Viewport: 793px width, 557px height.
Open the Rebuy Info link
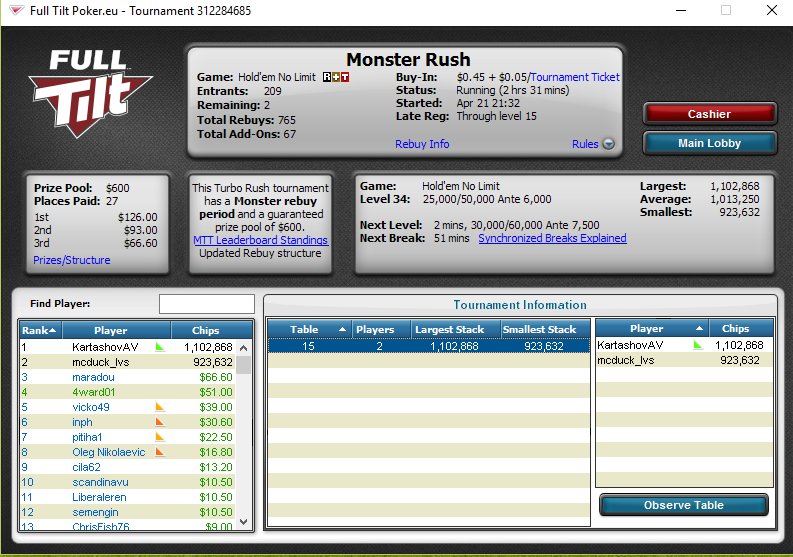coord(422,144)
